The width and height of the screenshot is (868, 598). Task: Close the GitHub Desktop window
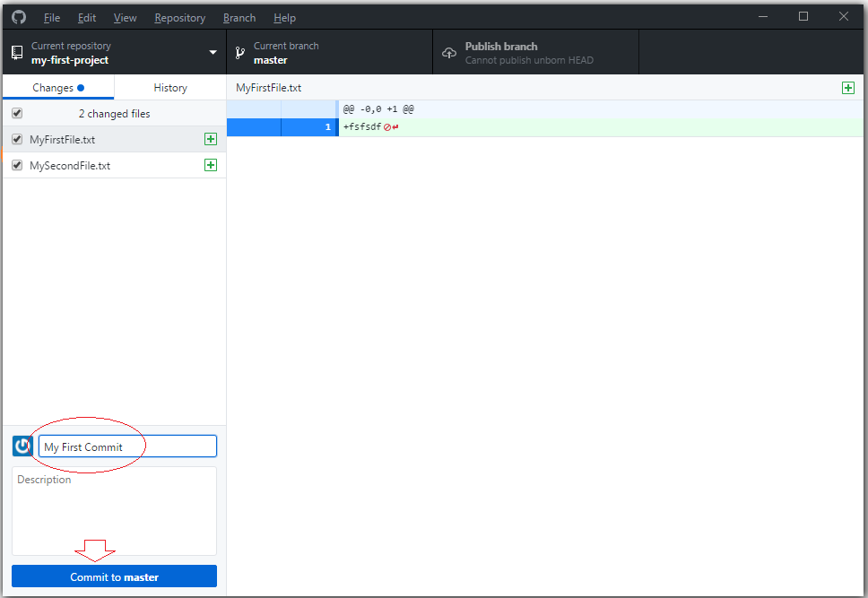tap(843, 17)
